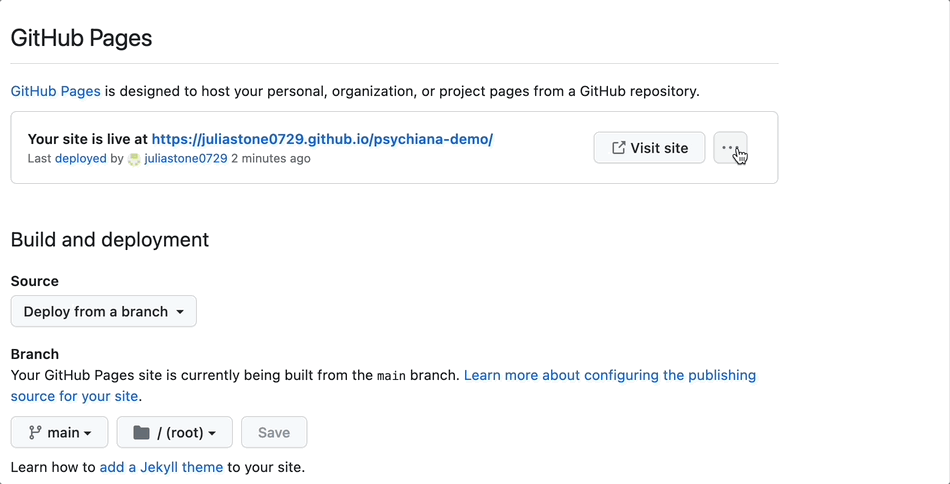Screen dimensions: 950x484
Task: Open the juliastone0729.github.io/psychiana-demo site URL
Action: [322, 139]
